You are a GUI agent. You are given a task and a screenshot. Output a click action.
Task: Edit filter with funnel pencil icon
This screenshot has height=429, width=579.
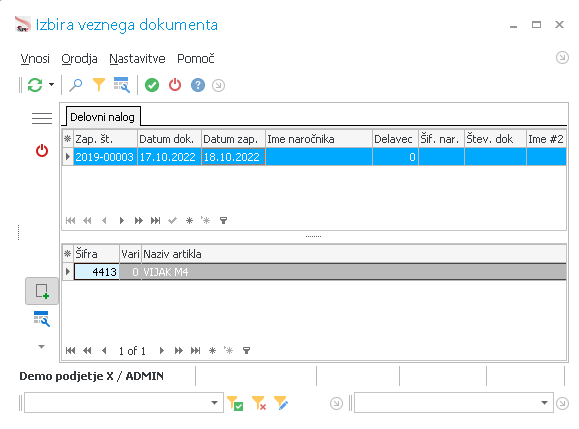tap(281, 403)
